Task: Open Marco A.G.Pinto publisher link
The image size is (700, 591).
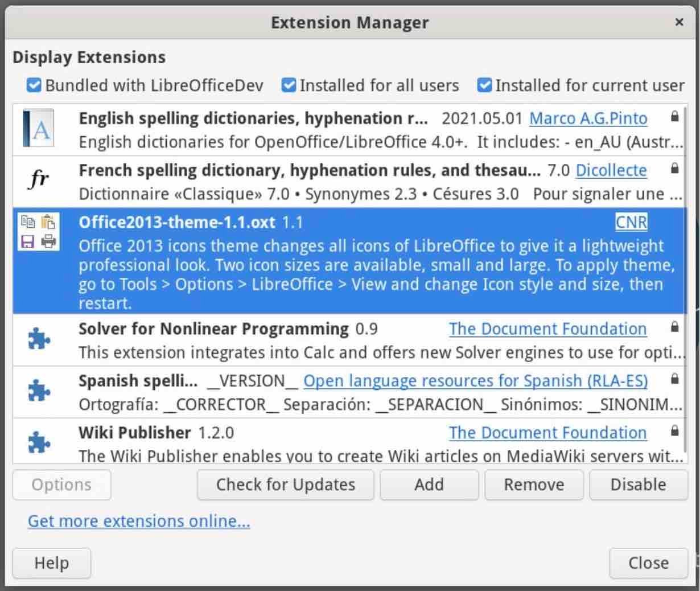Action: (588, 118)
